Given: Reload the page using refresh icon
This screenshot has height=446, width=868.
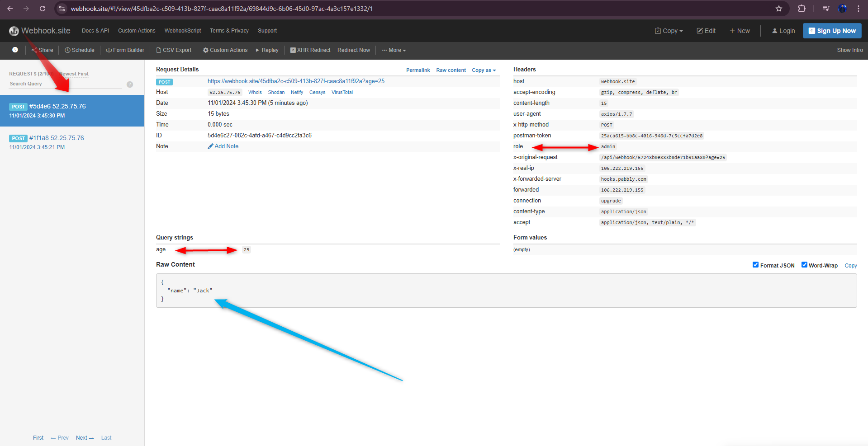Looking at the screenshot, I should [43, 9].
